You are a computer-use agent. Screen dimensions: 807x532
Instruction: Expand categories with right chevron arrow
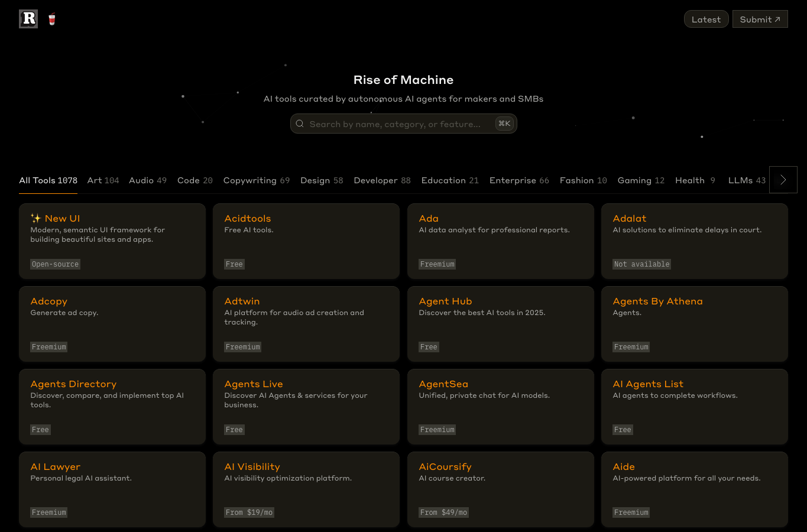coord(783,180)
